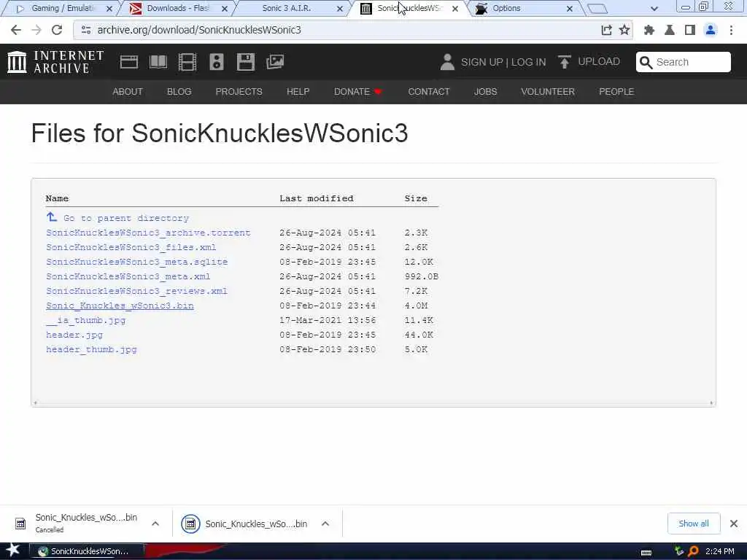Click Show all downloads button

pyautogui.click(x=694, y=524)
